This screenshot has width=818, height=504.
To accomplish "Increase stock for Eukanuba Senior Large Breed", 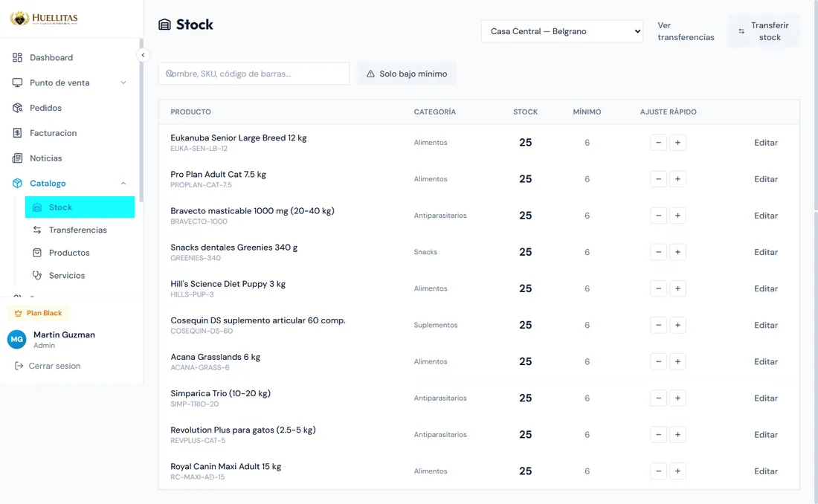I will tap(677, 143).
